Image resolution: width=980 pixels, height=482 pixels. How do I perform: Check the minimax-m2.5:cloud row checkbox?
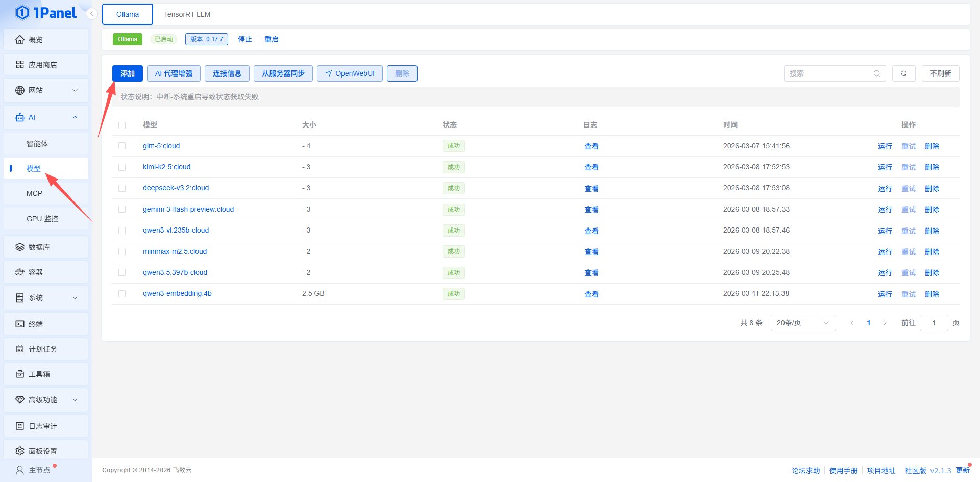122,251
